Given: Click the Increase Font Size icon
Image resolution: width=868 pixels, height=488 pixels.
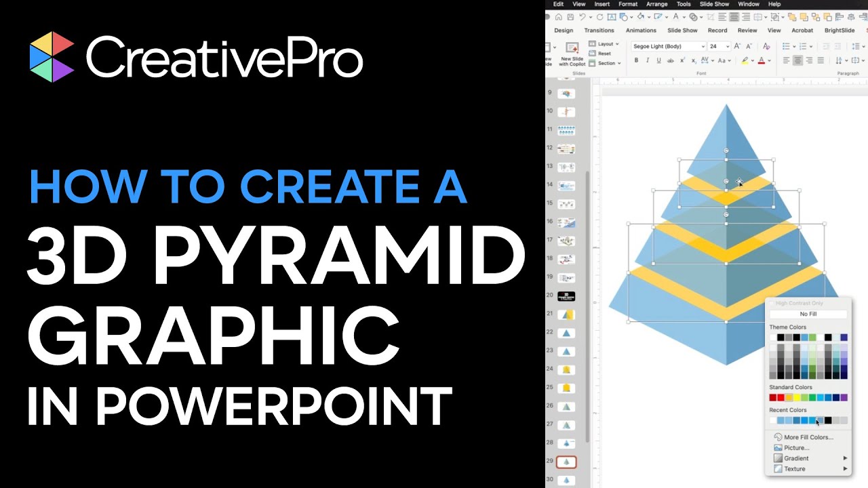Looking at the screenshot, I should click(x=737, y=46).
